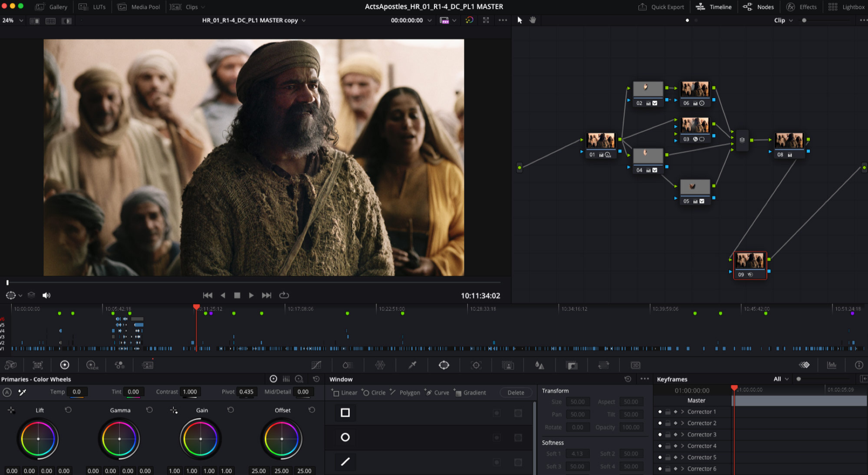Select node 08 in the node graph
868x475 pixels.
coord(789,141)
